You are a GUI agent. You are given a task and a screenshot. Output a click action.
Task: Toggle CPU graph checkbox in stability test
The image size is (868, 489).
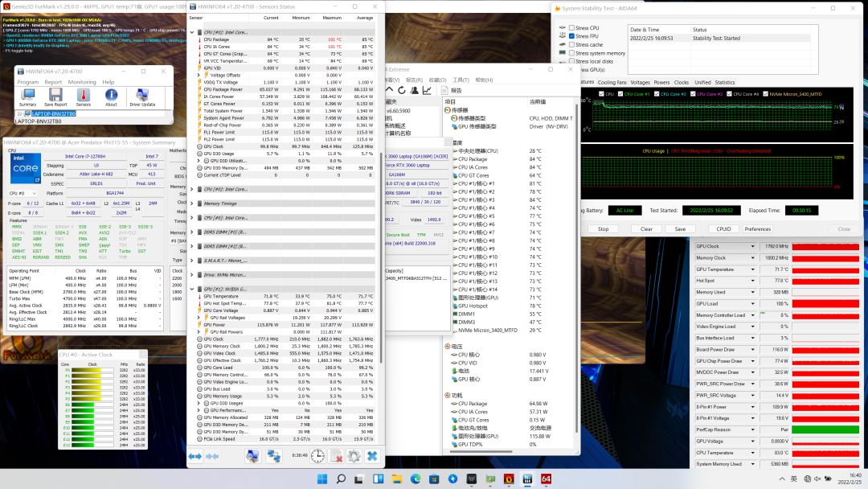[602, 94]
